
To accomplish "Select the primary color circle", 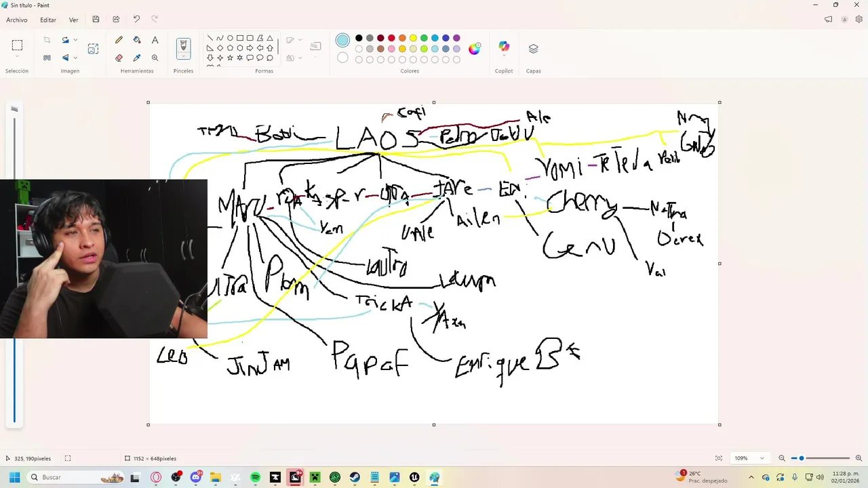I will tap(342, 40).
